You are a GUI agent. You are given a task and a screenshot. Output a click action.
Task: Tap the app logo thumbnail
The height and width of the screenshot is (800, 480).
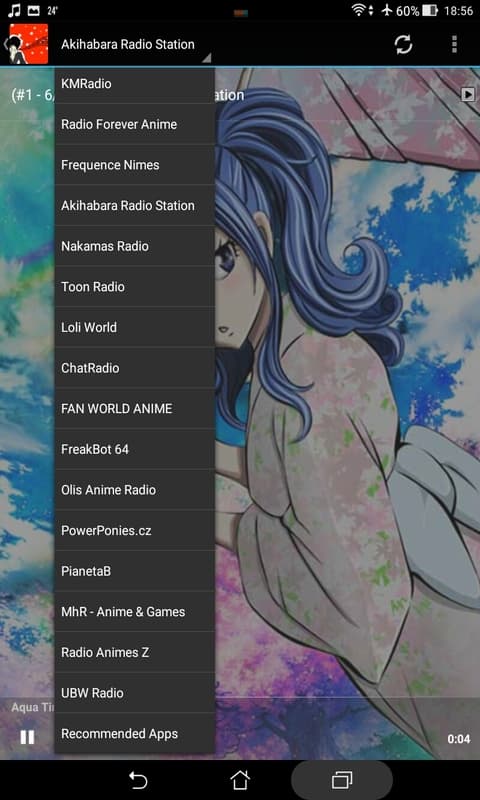click(29, 44)
